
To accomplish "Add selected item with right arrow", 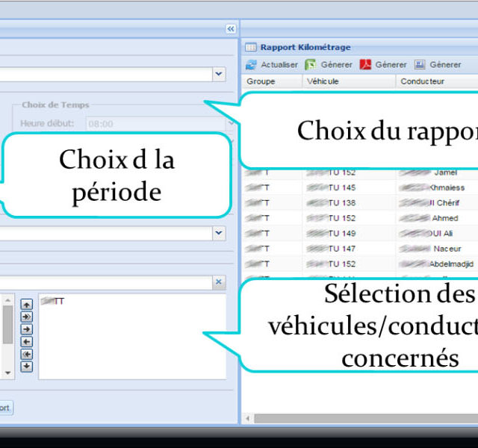I will [x=27, y=329].
